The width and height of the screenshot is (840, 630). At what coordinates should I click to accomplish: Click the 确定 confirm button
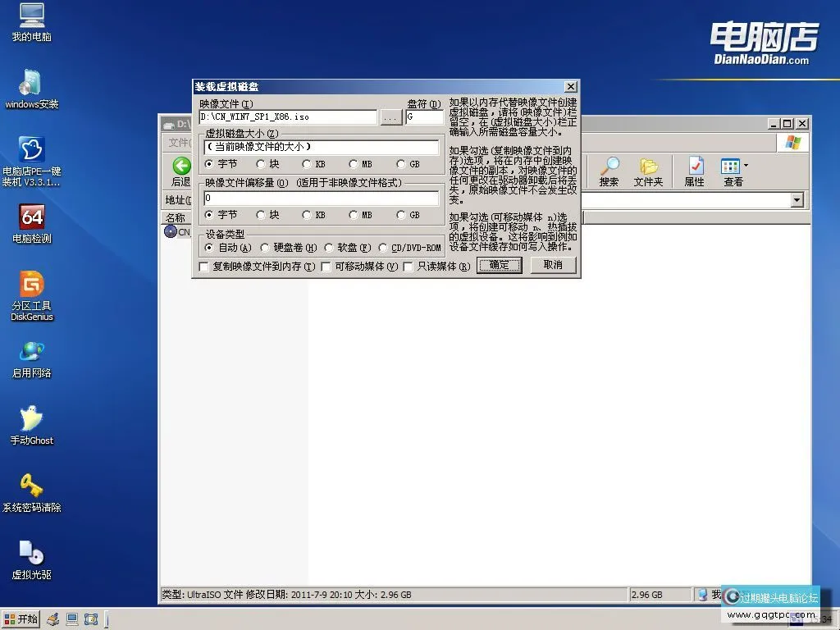point(499,265)
